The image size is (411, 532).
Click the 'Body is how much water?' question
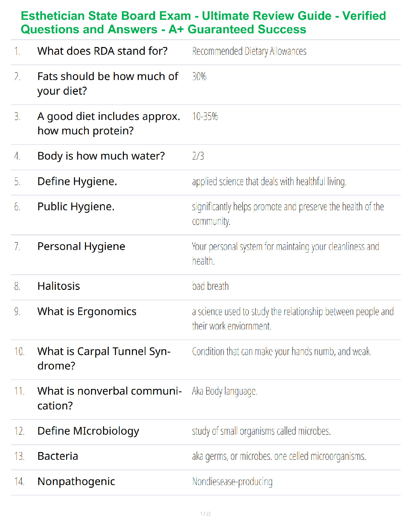pos(101,156)
